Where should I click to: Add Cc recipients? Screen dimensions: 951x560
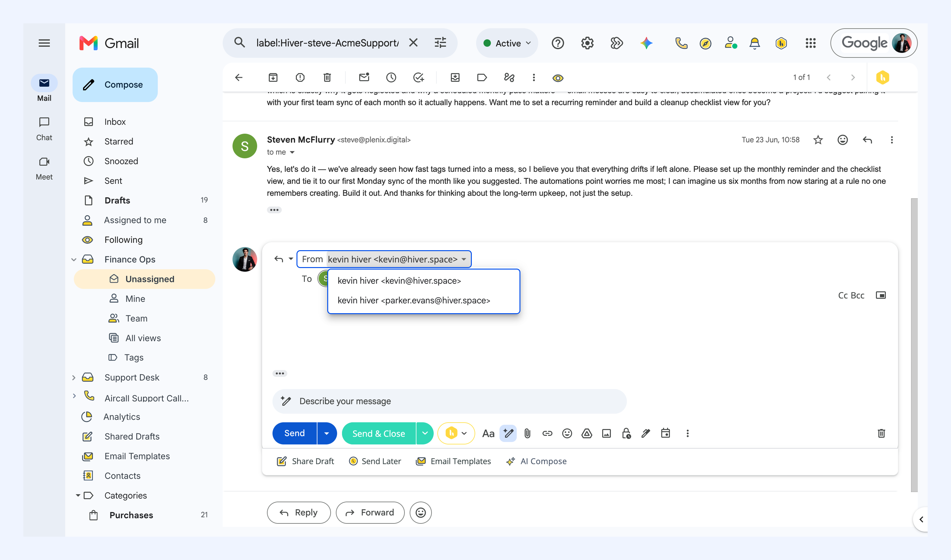click(x=843, y=295)
